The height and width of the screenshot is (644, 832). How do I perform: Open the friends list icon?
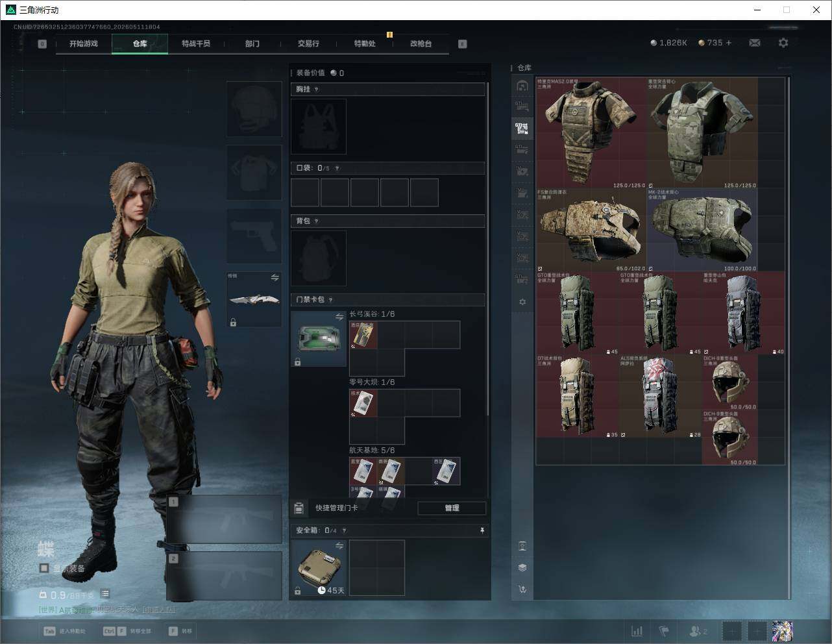tap(698, 631)
